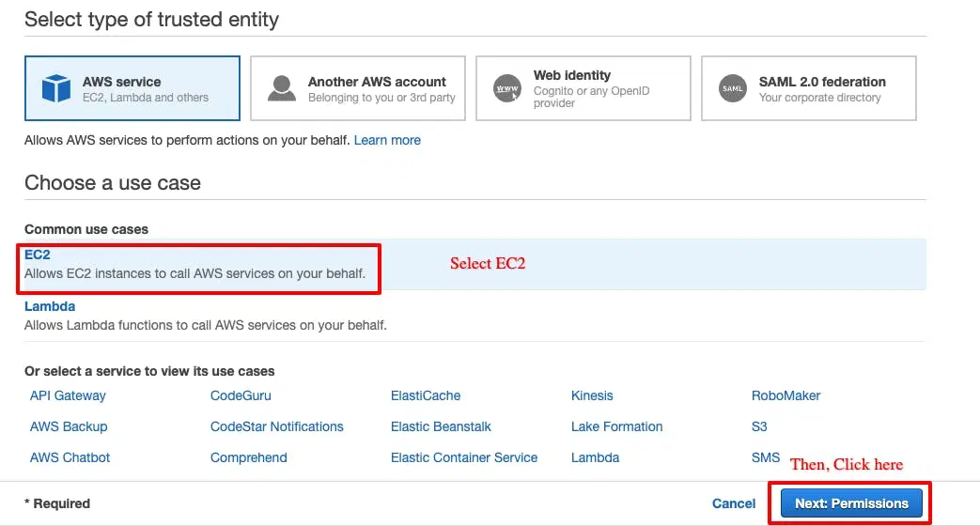The width and height of the screenshot is (980, 526).
Task: Open API Gateway service use cases
Action: (x=68, y=395)
